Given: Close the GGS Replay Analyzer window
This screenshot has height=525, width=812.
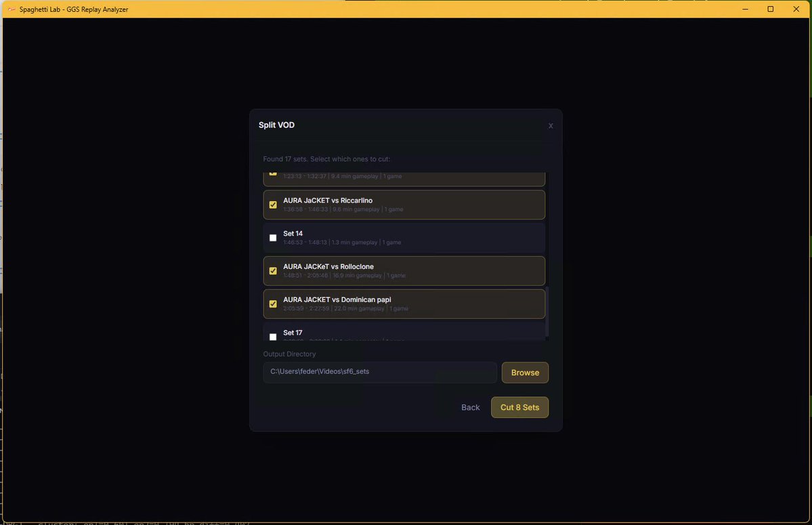Looking at the screenshot, I should click(x=796, y=9).
